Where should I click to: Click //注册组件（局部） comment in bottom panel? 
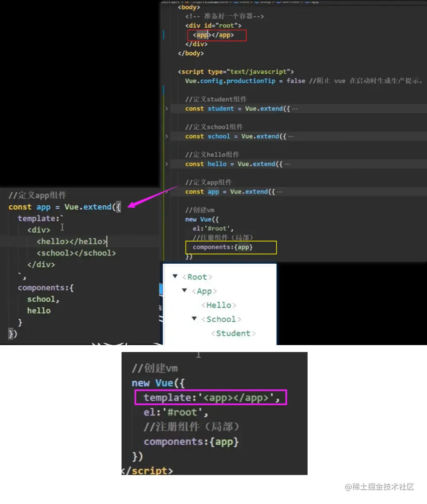click(192, 427)
